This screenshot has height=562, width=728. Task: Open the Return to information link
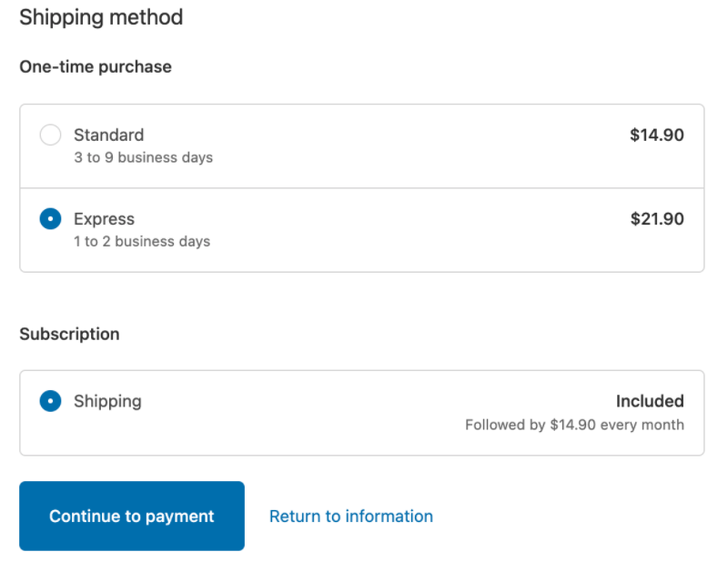[x=351, y=516]
